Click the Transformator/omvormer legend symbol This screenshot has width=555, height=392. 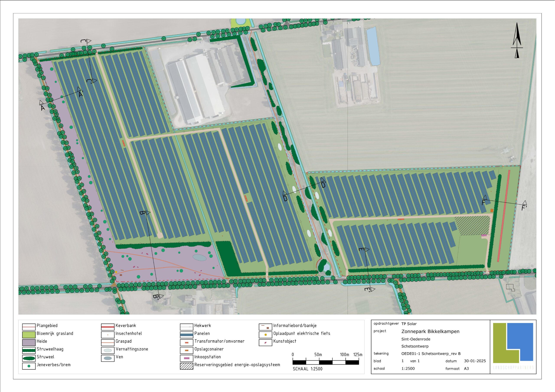point(187,343)
